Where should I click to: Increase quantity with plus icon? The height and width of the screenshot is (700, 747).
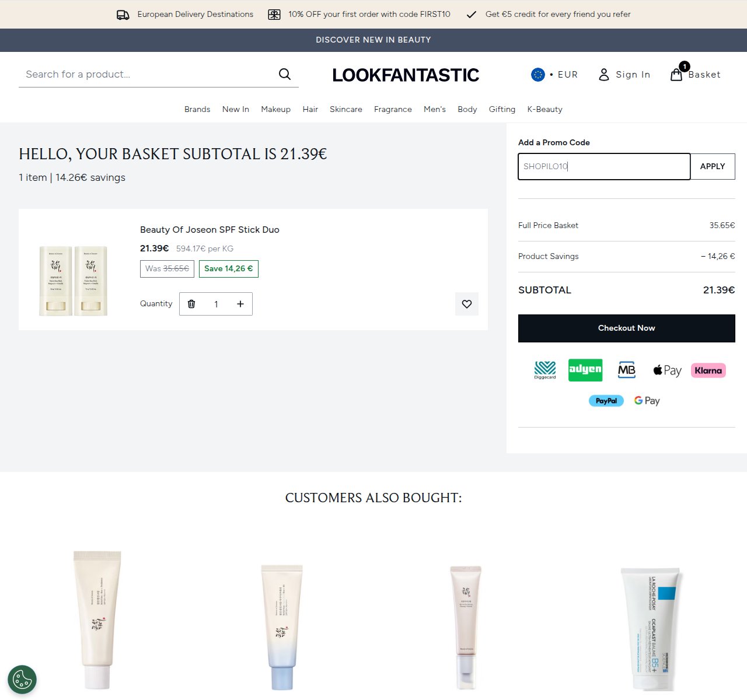coord(240,304)
